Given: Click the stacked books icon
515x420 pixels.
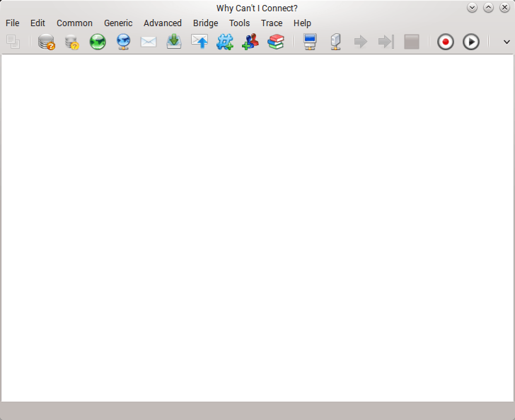Looking at the screenshot, I should pos(276,42).
